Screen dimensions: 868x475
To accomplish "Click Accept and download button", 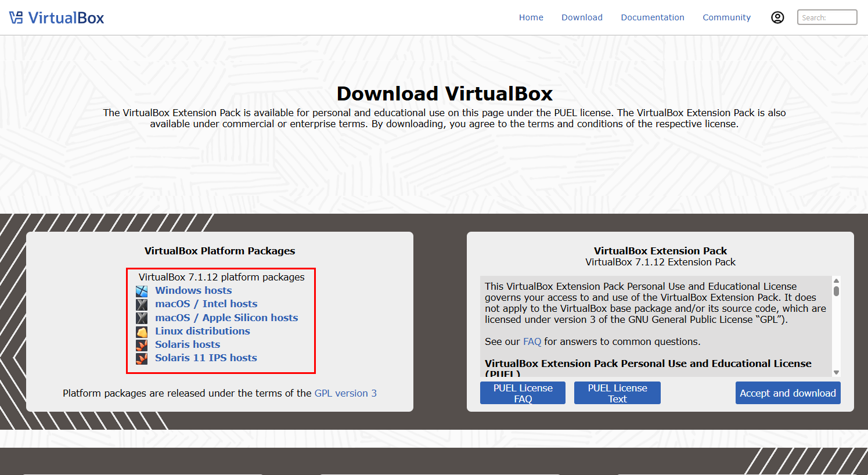I will tap(788, 393).
